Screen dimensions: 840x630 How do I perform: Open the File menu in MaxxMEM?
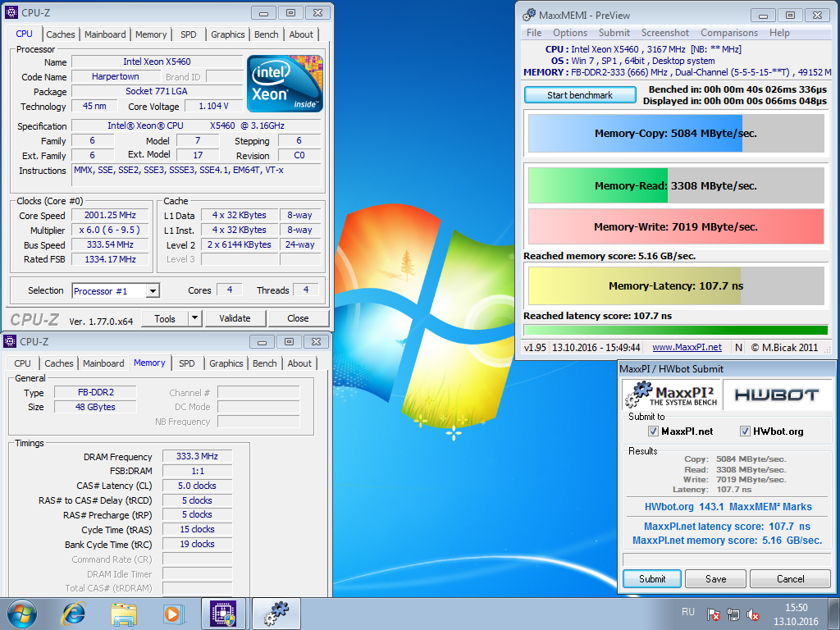point(533,33)
